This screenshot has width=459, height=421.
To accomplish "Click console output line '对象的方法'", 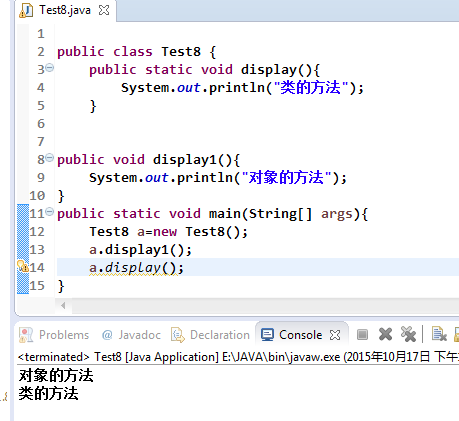I will click(x=56, y=376).
